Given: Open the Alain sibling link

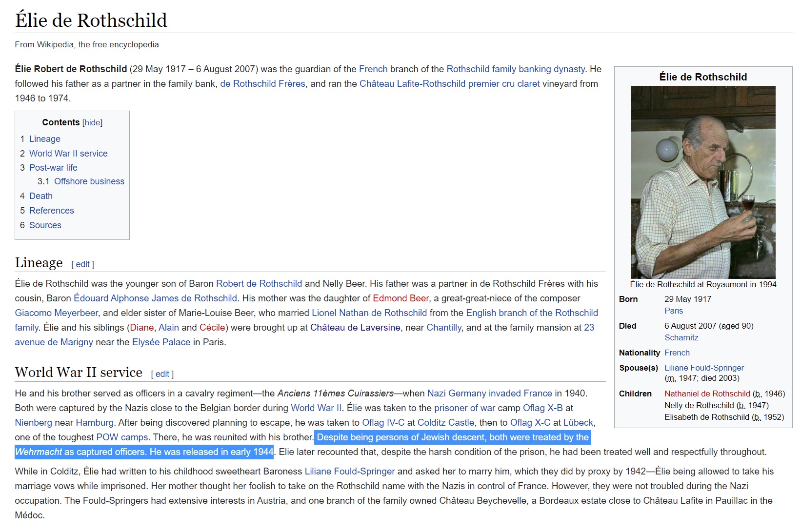Looking at the screenshot, I should point(169,328).
